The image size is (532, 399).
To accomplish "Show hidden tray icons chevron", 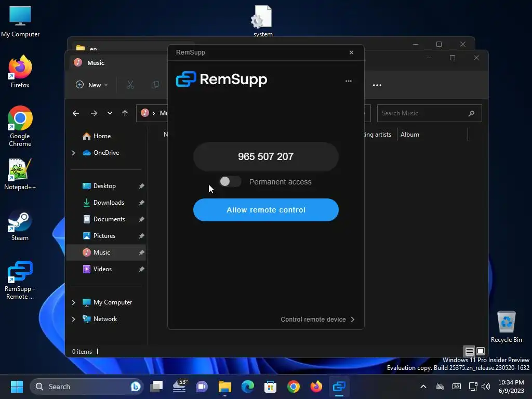I will (x=423, y=387).
